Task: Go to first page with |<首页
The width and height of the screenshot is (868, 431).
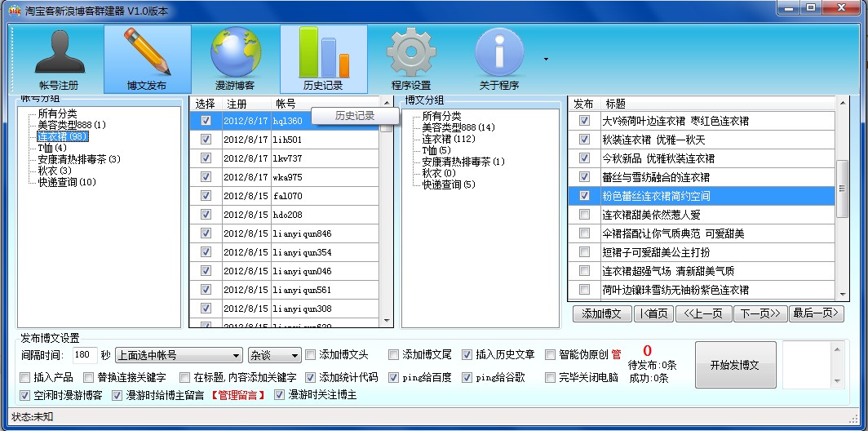Action: coord(653,313)
